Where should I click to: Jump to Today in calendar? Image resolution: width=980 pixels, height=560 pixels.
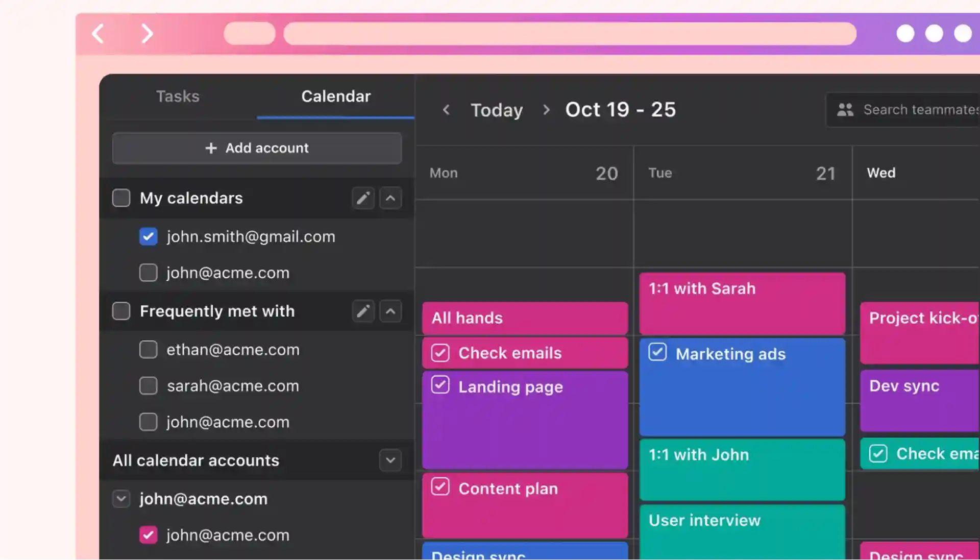click(x=497, y=110)
